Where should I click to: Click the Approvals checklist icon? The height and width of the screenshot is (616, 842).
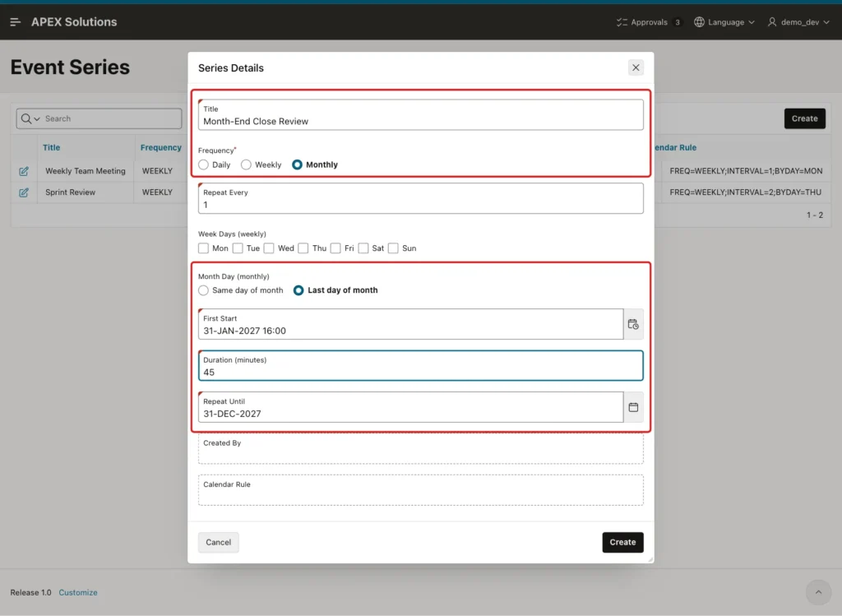(x=622, y=22)
